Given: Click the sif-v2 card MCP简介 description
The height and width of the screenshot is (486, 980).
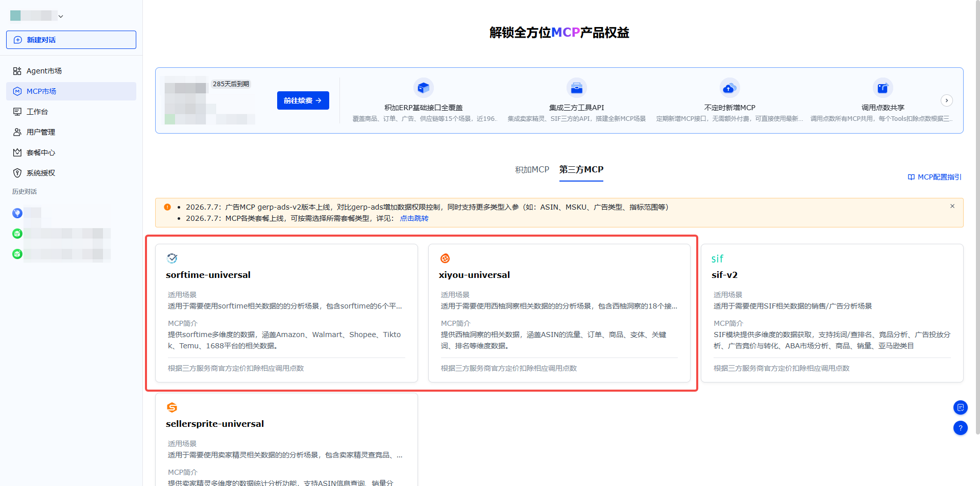Looking at the screenshot, I should coord(832,340).
